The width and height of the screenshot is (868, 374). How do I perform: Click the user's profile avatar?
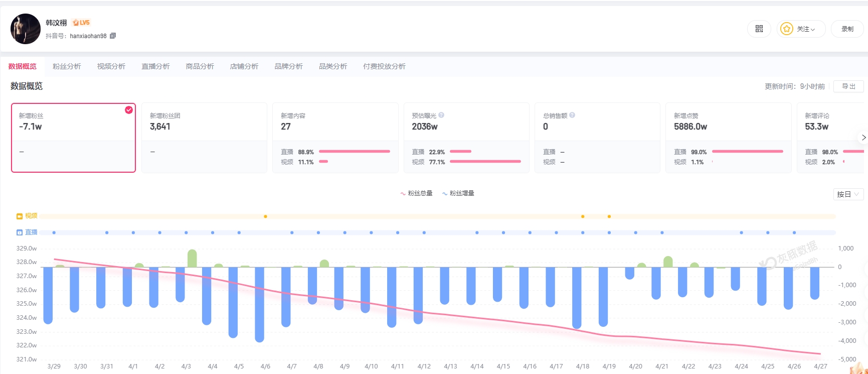[26, 29]
